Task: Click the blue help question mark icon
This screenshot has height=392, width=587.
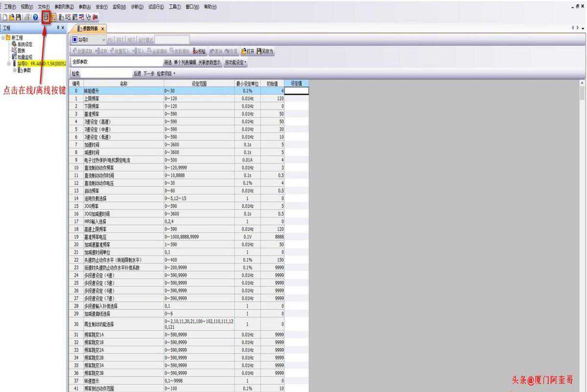Action: (x=36, y=17)
